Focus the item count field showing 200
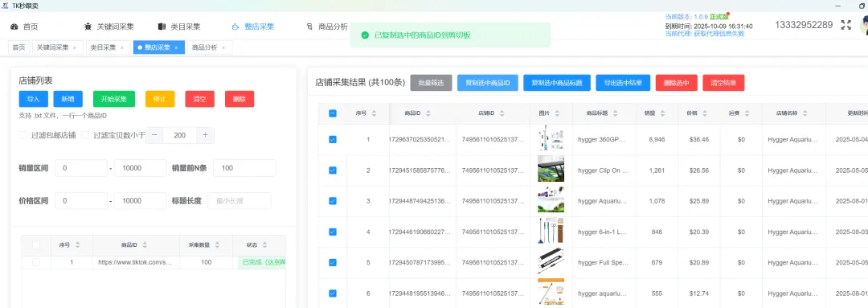The width and height of the screenshot is (868, 308). 179,135
